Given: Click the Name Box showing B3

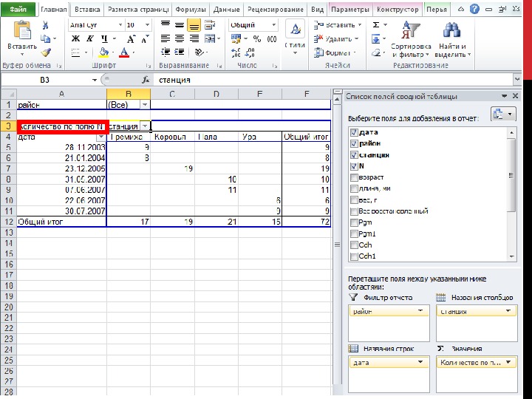Looking at the screenshot, I should click(44, 80).
